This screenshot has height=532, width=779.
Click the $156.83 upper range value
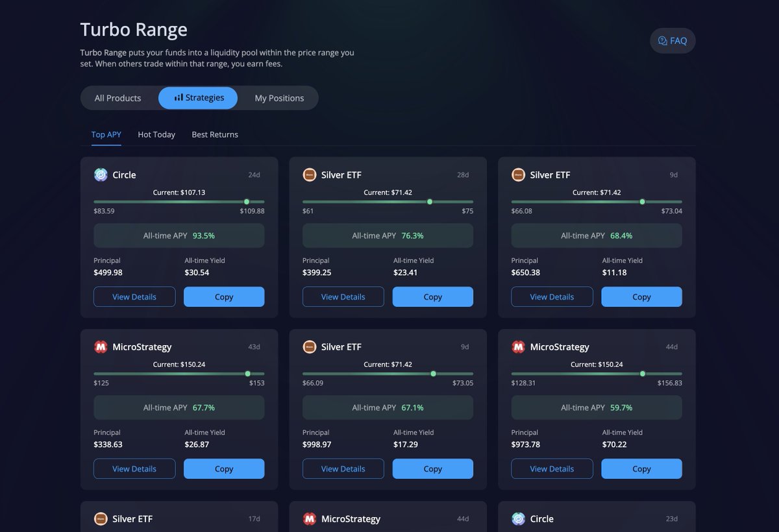[x=670, y=383]
